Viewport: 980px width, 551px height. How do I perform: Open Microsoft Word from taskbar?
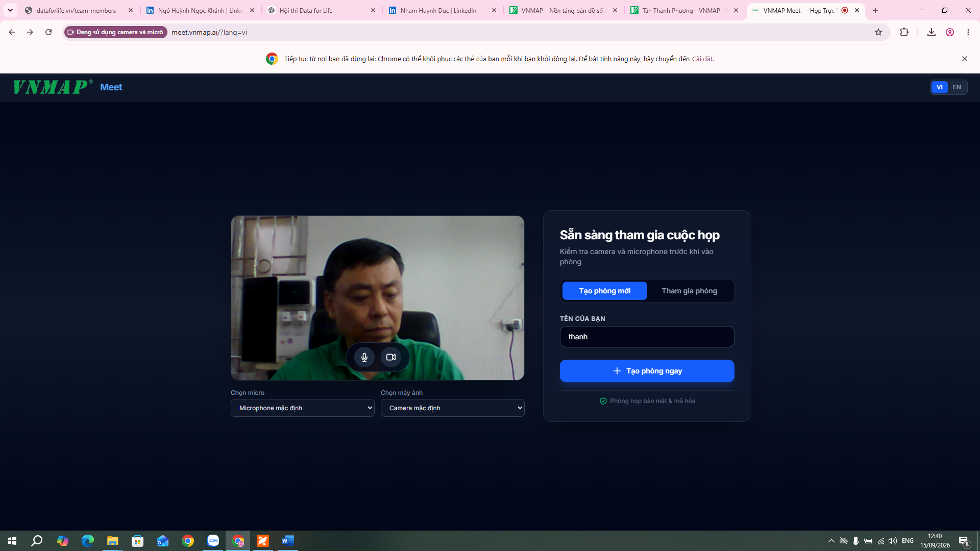point(288,541)
